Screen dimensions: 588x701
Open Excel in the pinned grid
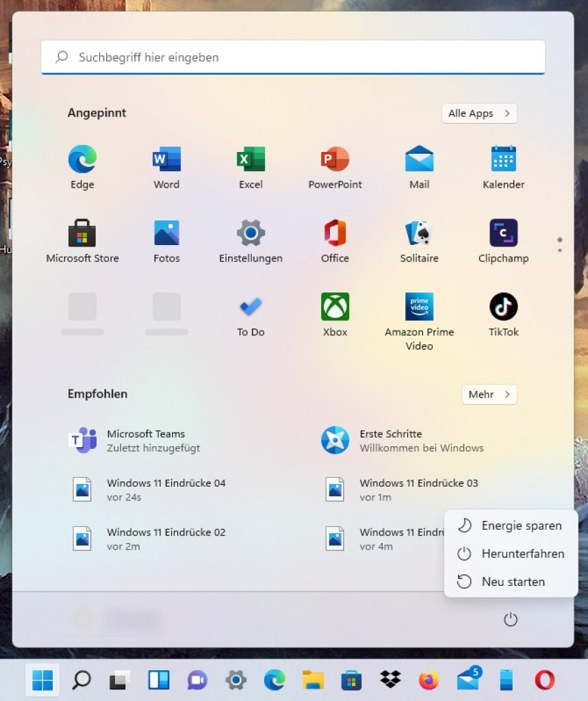click(x=251, y=167)
